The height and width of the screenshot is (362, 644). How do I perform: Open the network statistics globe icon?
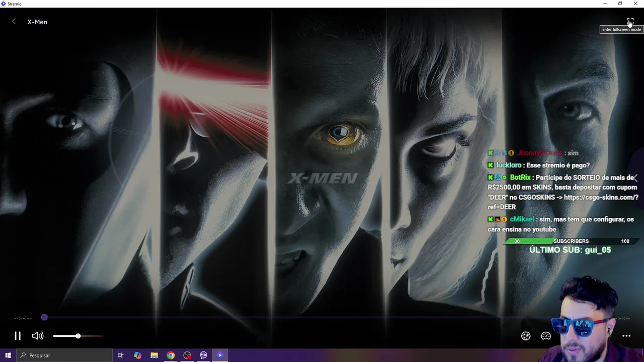click(526, 336)
